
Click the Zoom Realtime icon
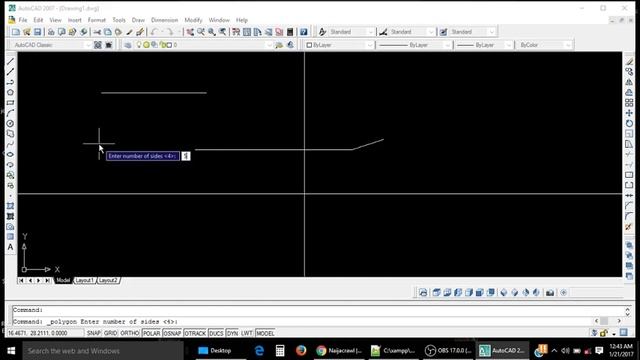pyautogui.click(x=201, y=32)
